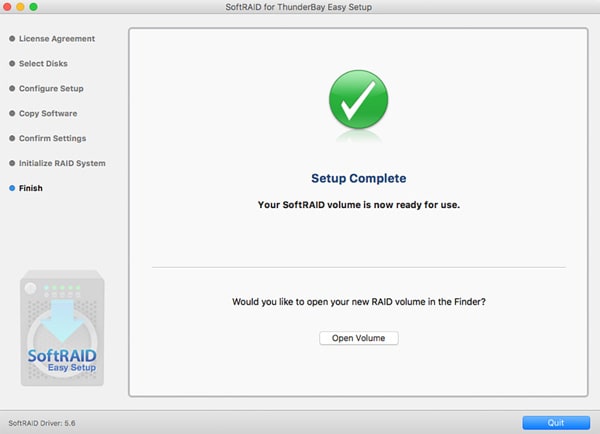Click the green checkmark success icon
The image size is (600, 434).
pos(358,103)
